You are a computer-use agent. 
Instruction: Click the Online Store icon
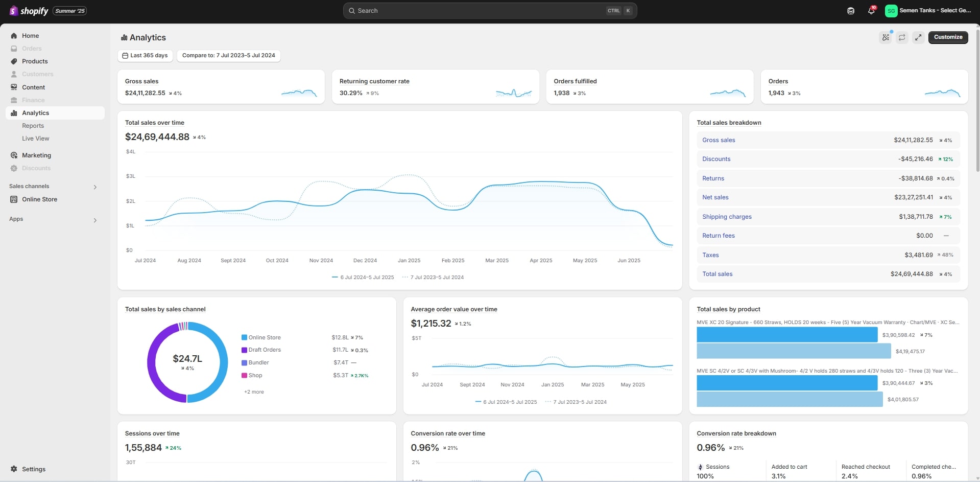(x=14, y=199)
